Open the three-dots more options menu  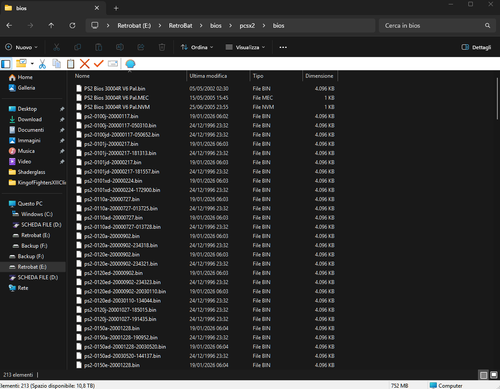283,47
